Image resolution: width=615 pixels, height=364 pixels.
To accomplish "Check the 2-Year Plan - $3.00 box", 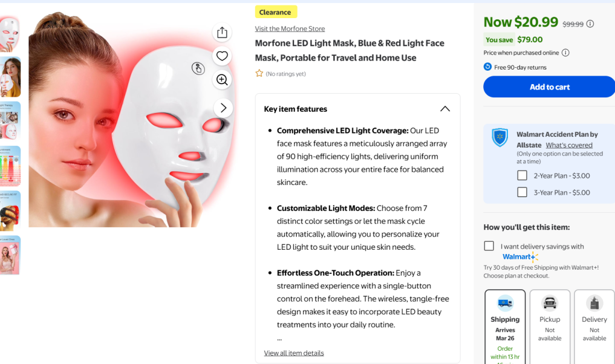I will coord(522,175).
